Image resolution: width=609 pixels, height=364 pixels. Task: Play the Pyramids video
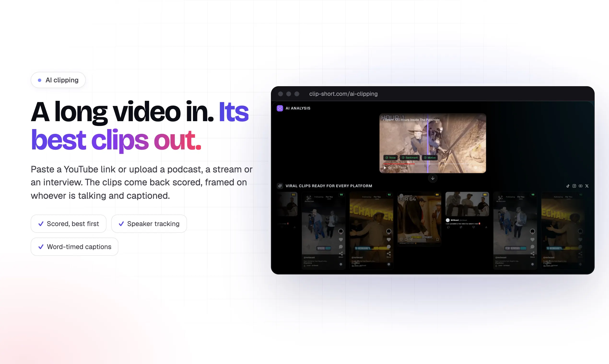coord(385,168)
